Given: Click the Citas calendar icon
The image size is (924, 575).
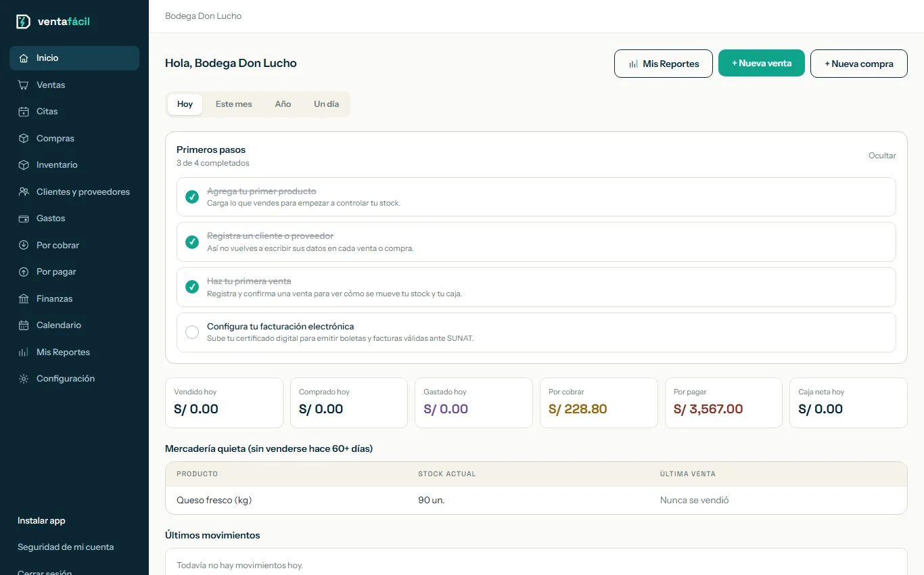Looking at the screenshot, I should [24, 112].
